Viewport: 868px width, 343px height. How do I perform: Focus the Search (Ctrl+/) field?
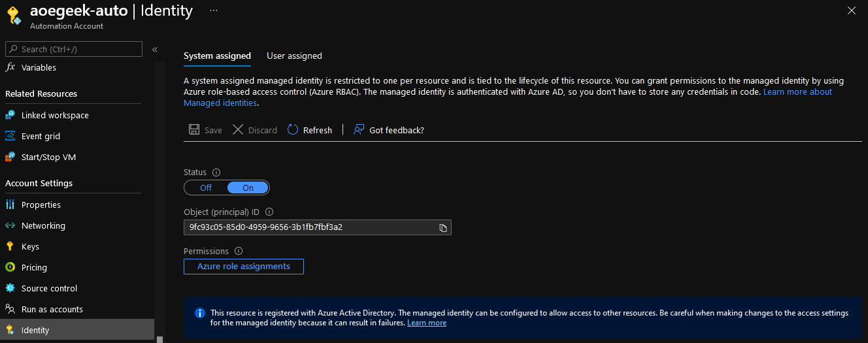coord(74,49)
